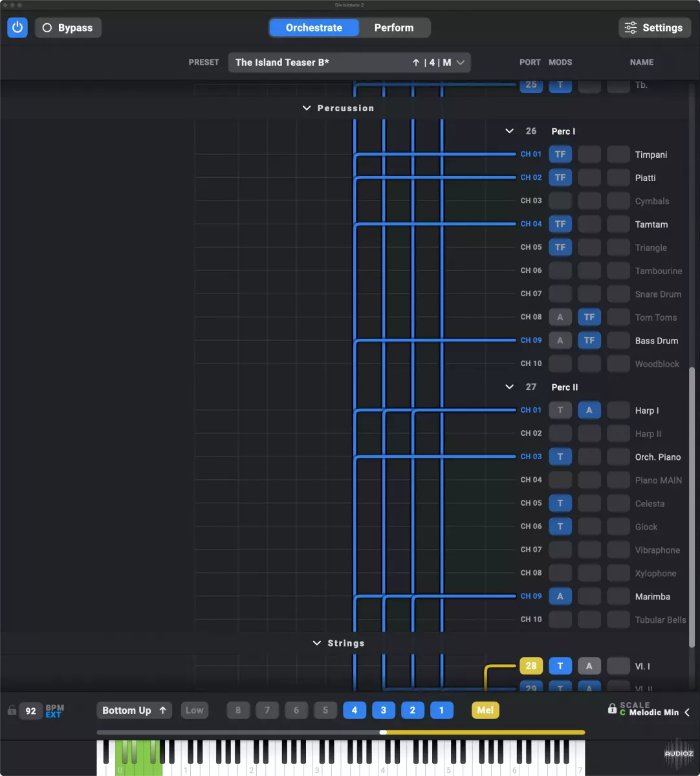Click the scale lock icon

[612, 709]
